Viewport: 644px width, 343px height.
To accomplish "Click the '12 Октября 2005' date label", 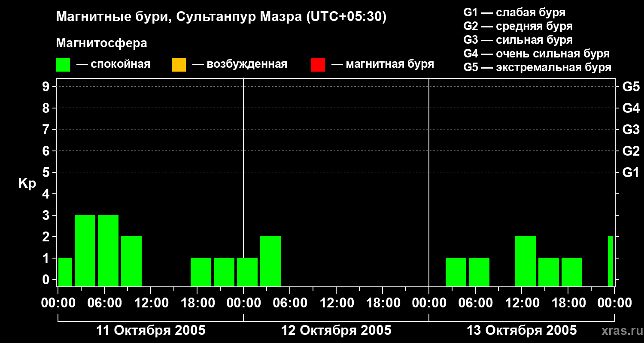I will [x=336, y=331].
